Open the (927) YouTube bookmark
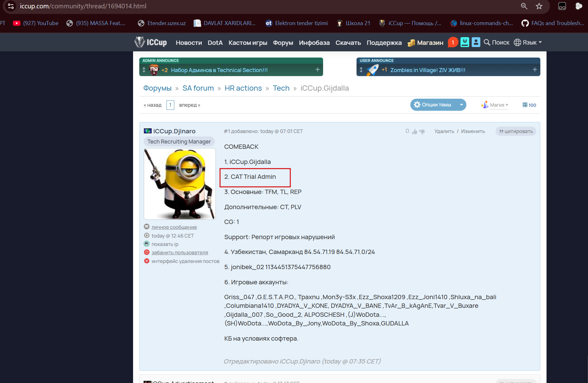588x383 pixels. tap(36, 23)
